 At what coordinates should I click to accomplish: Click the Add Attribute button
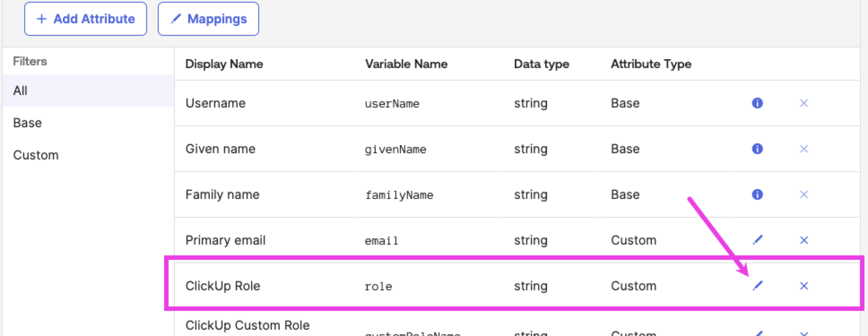pyautogui.click(x=86, y=19)
